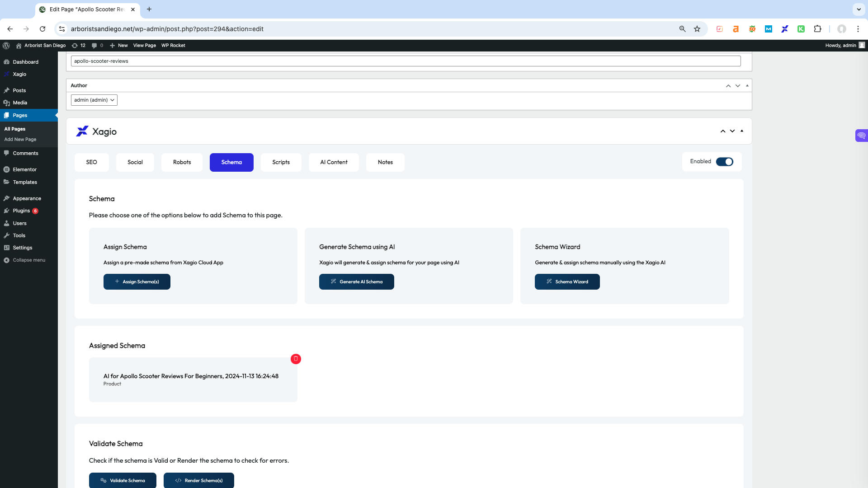Click the slug field apollo-scooter-reviews

click(406, 61)
